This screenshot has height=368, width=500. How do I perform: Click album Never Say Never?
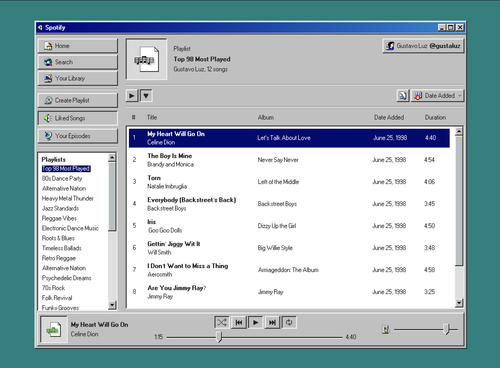click(278, 160)
